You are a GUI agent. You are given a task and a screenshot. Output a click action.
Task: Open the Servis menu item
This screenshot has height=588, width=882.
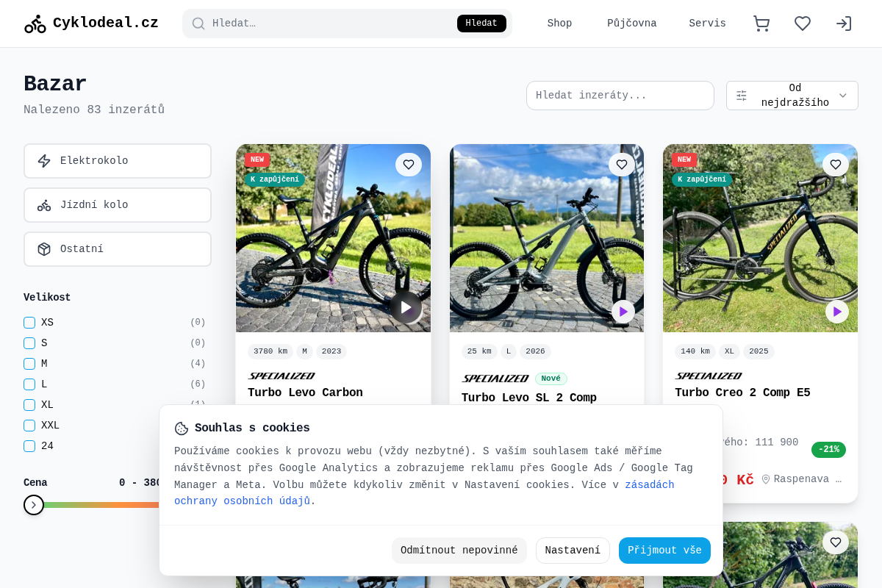(707, 24)
